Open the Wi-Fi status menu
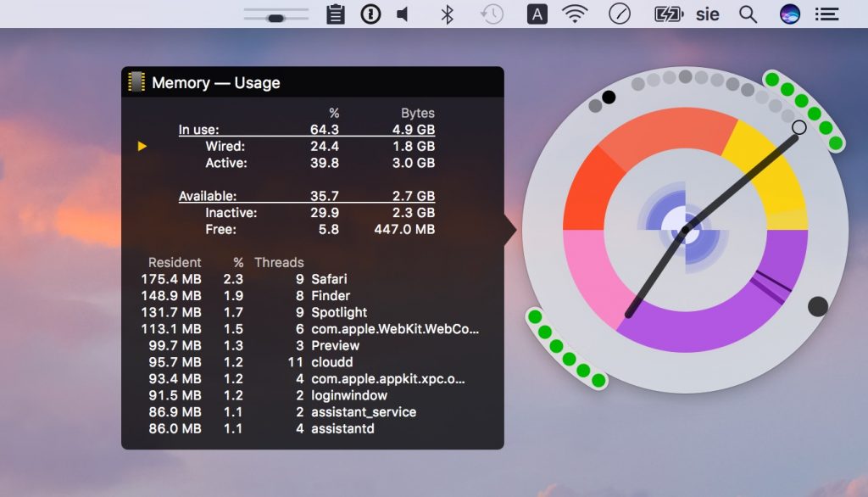This screenshot has height=497, width=868. (x=575, y=14)
